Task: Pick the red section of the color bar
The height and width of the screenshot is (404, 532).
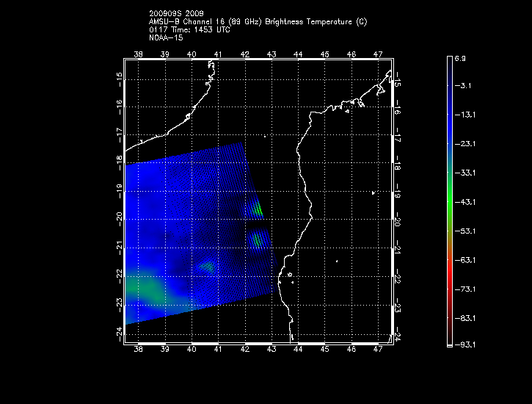Action: (x=449, y=275)
